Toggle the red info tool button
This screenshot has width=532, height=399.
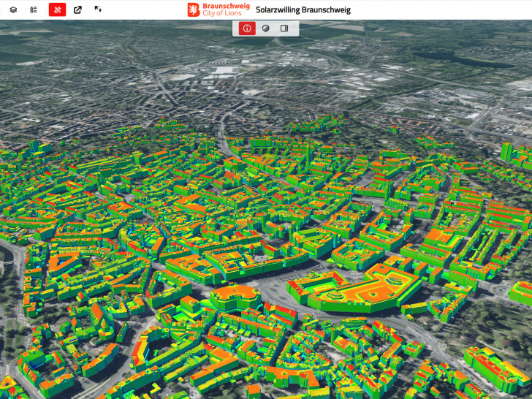[x=247, y=28]
